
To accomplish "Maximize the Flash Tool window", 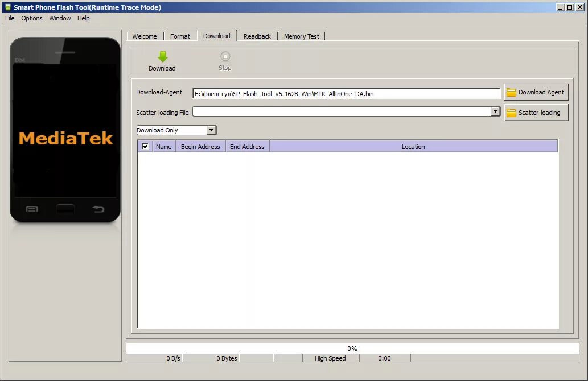I will [569, 7].
